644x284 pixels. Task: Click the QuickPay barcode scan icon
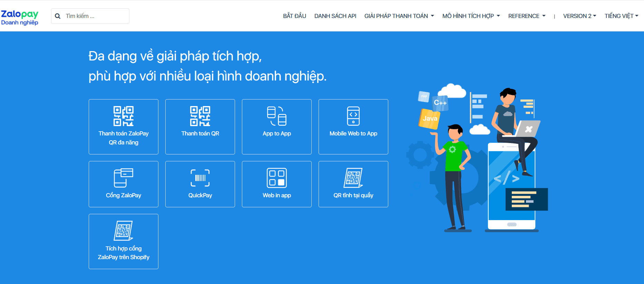point(200,178)
